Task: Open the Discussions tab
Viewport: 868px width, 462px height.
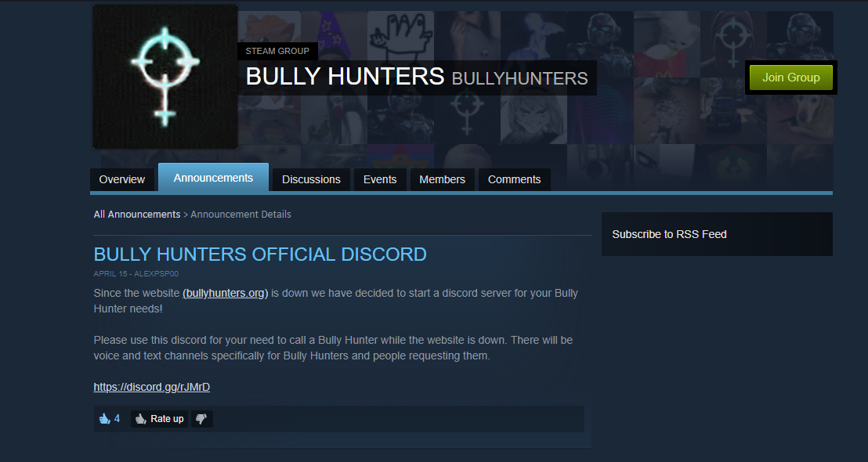Action: coord(311,180)
